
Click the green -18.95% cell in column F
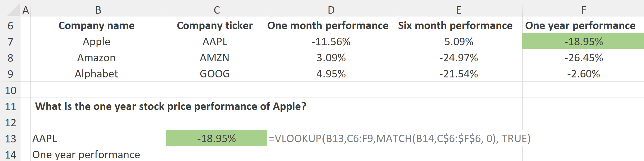pos(583,41)
